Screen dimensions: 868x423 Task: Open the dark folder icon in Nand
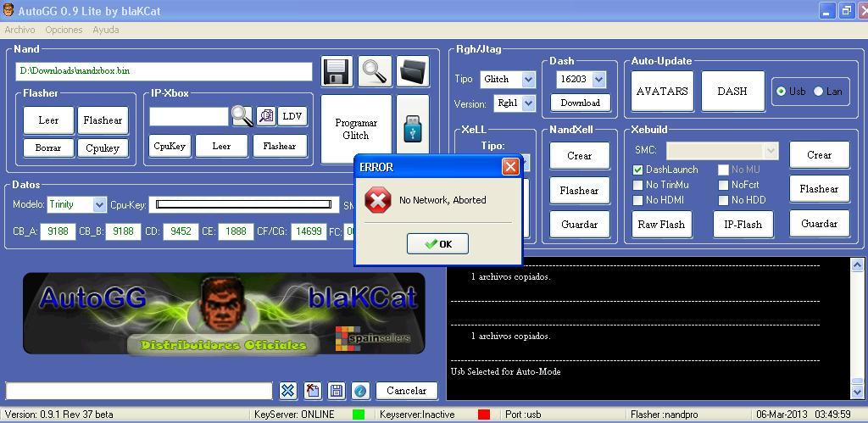pos(413,71)
